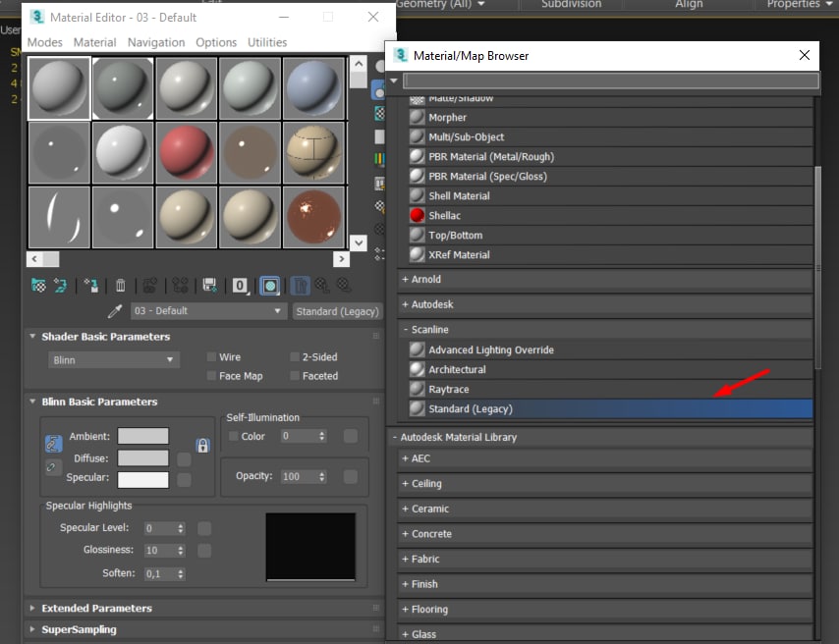Click the browser search field
Screen dimensions: 839x644
tap(611, 80)
